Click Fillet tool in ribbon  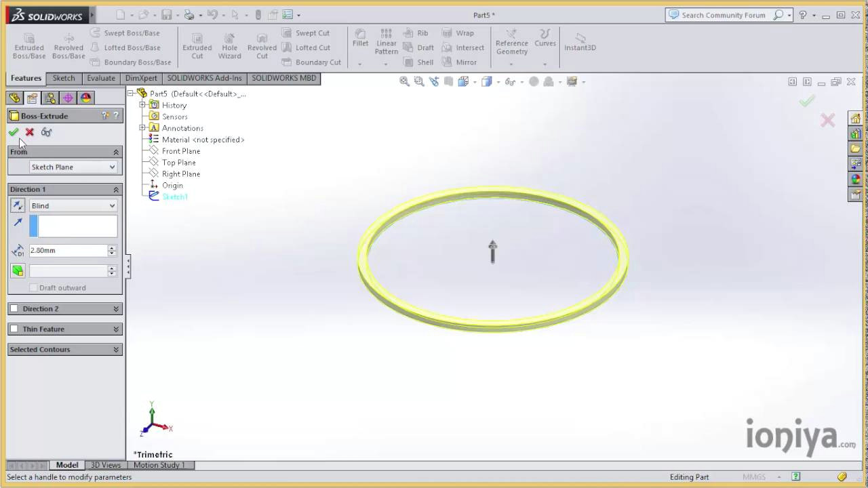[360, 39]
